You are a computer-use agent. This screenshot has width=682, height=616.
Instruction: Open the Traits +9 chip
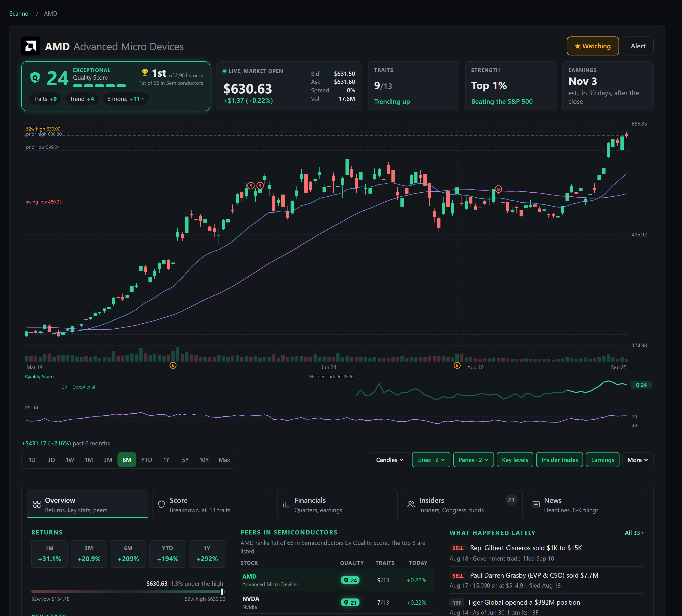point(45,99)
